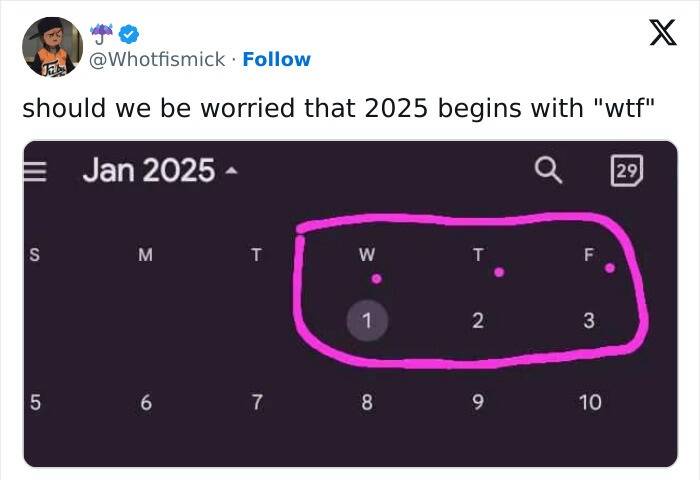Image resolution: width=700 pixels, height=480 pixels.
Task: Select January 1 on the calendar
Action: [x=367, y=321]
